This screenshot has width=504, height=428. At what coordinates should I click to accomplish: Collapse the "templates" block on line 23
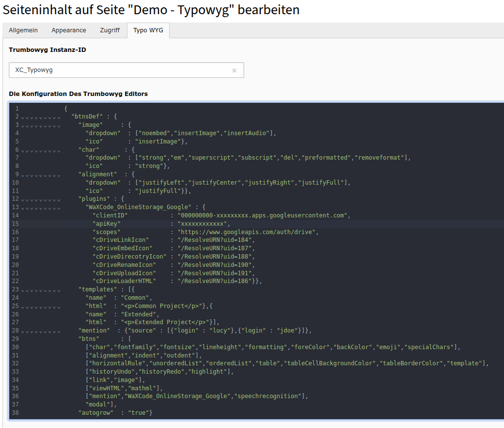coord(41,289)
